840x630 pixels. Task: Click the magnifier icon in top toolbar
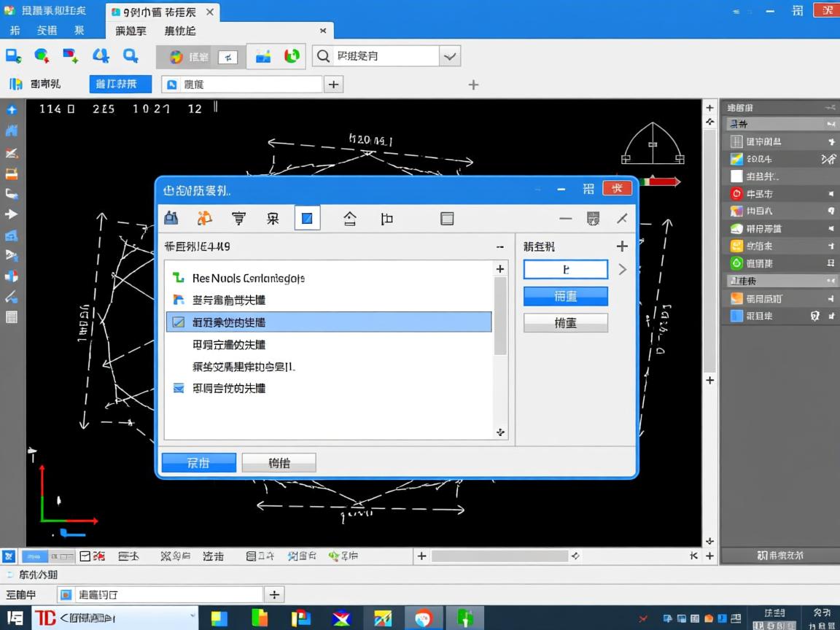click(131, 55)
